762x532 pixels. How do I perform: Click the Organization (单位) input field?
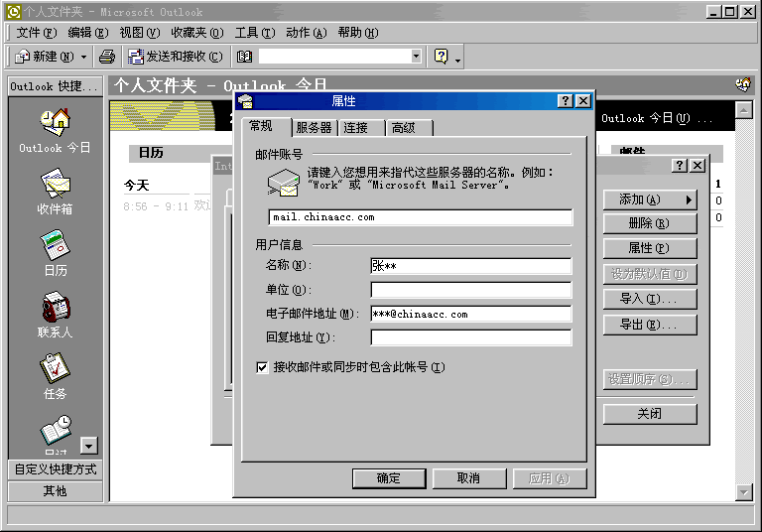click(471, 290)
